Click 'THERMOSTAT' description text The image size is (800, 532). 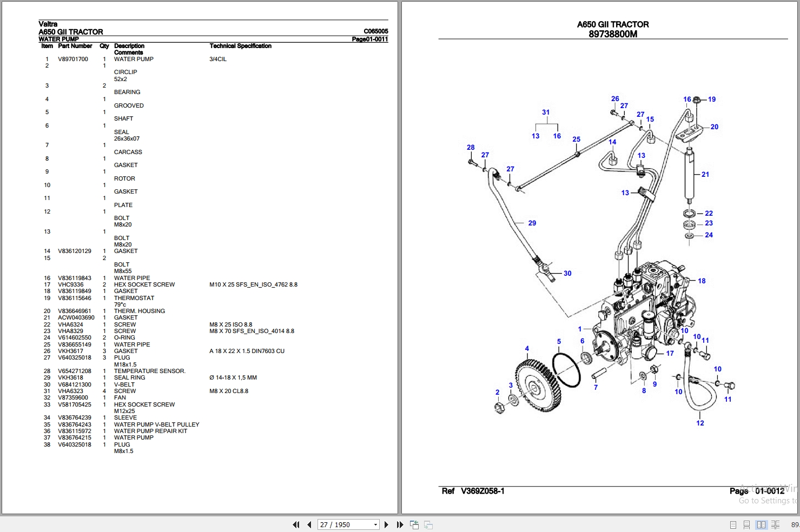134,298
